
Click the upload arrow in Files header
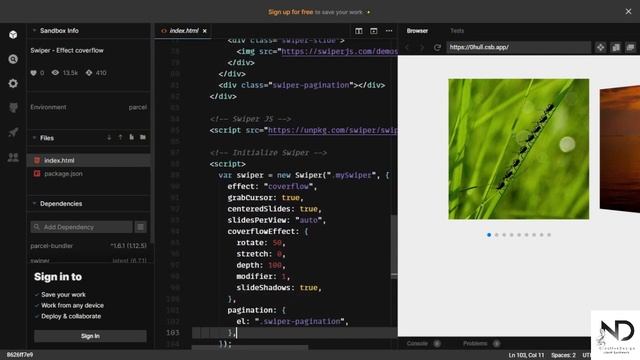(x=120, y=138)
